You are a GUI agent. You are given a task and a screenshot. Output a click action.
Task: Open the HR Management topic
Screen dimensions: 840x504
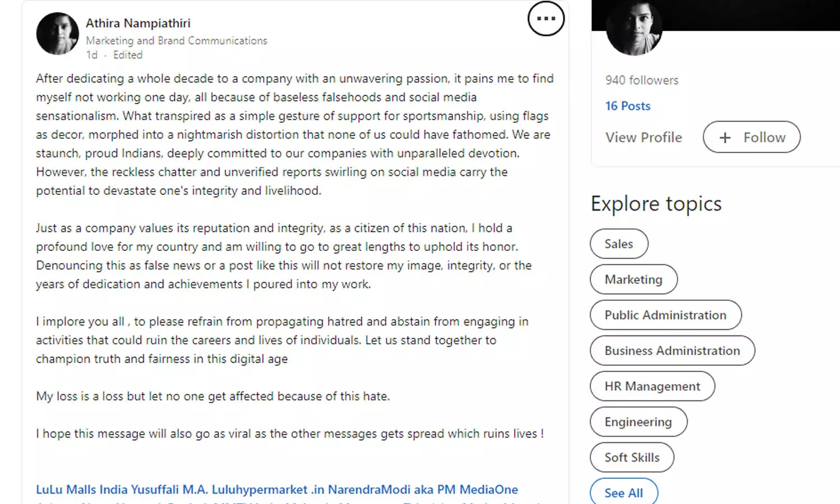(652, 386)
